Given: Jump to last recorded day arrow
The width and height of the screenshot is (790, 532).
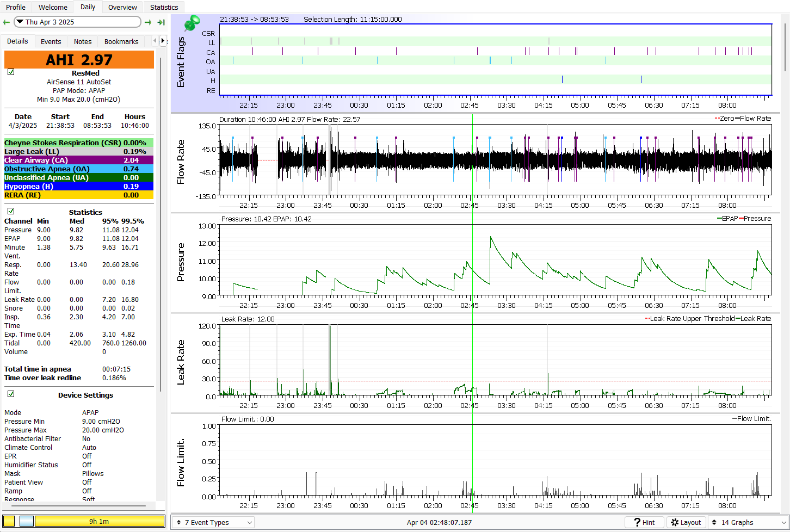Looking at the screenshot, I should [161, 22].
